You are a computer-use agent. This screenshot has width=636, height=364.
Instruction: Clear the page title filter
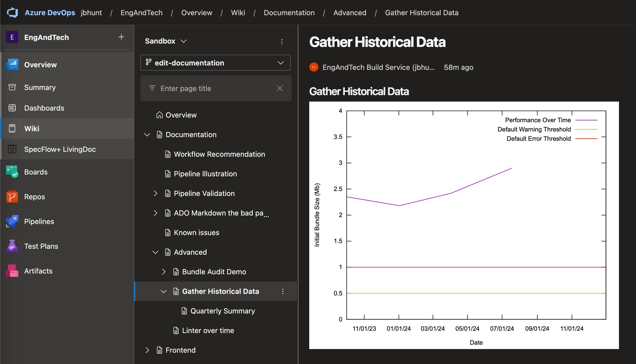click(280, 88)
